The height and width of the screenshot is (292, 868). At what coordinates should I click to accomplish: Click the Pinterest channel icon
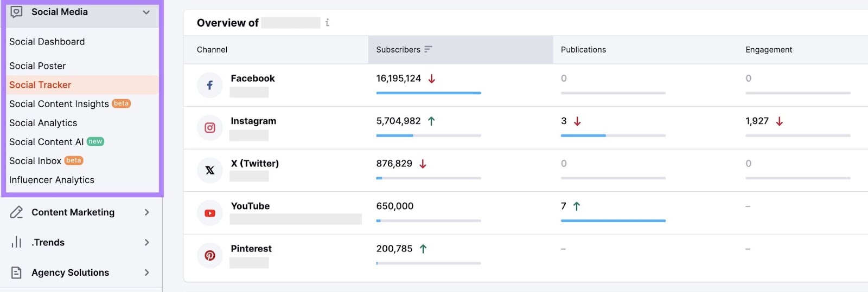pyautogui.click(x=210, y=255)
